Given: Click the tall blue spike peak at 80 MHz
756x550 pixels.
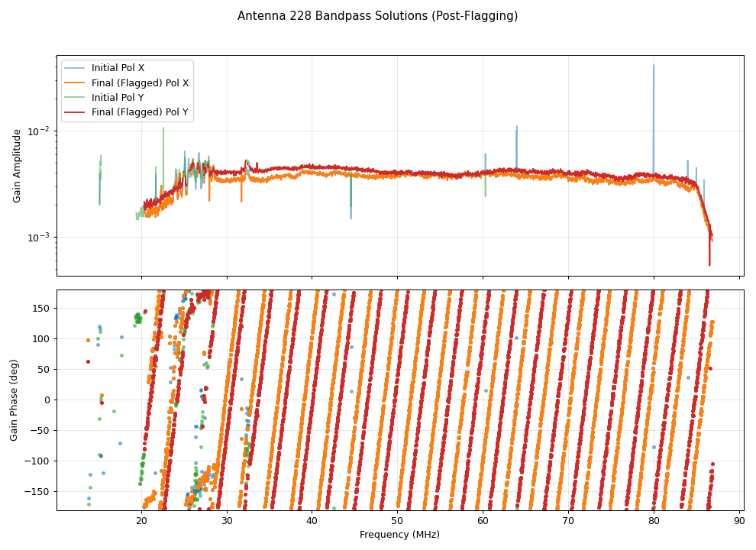Looking at the screenshot, I should [x=654, y=66].
